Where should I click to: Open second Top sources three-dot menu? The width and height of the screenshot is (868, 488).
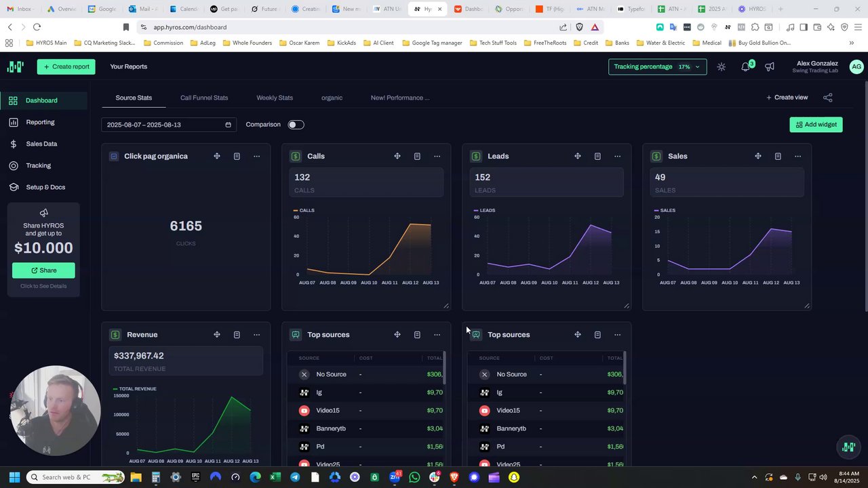tap(617, 334)
